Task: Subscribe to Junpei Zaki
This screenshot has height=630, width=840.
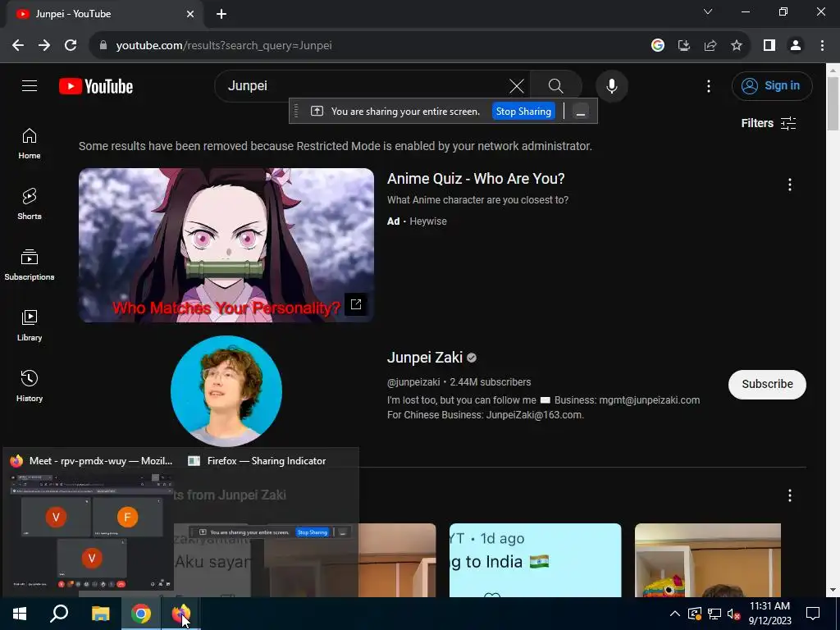Action: [x=767, y=384]
